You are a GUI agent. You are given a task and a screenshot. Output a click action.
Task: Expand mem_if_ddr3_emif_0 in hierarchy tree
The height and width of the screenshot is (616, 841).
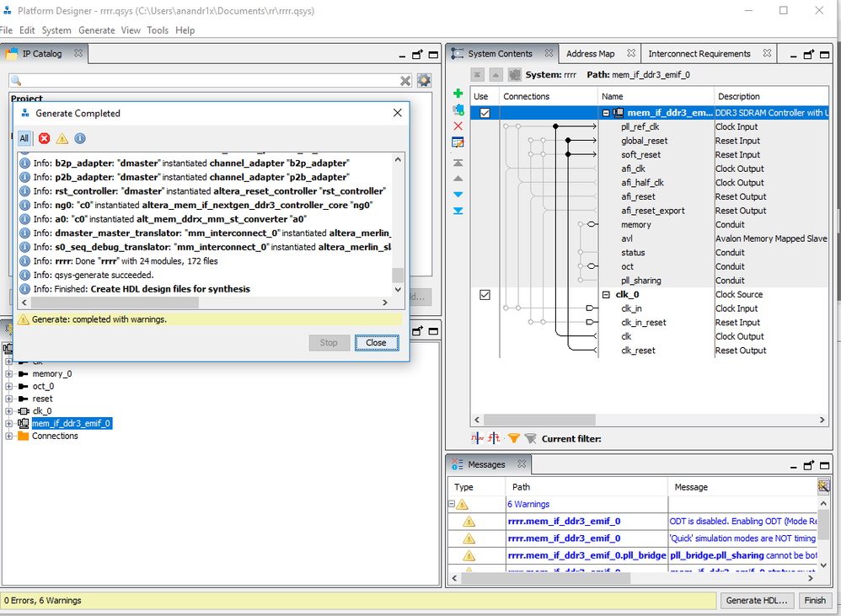pos(9,423)
